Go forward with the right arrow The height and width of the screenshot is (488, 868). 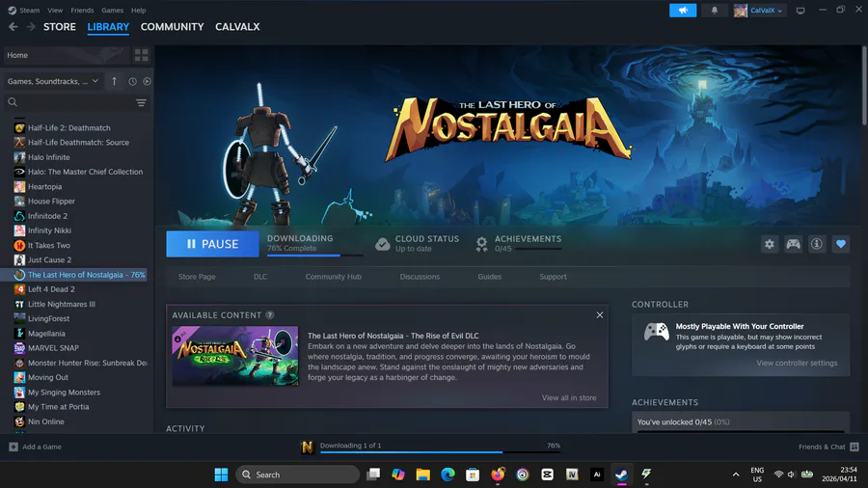31,27
